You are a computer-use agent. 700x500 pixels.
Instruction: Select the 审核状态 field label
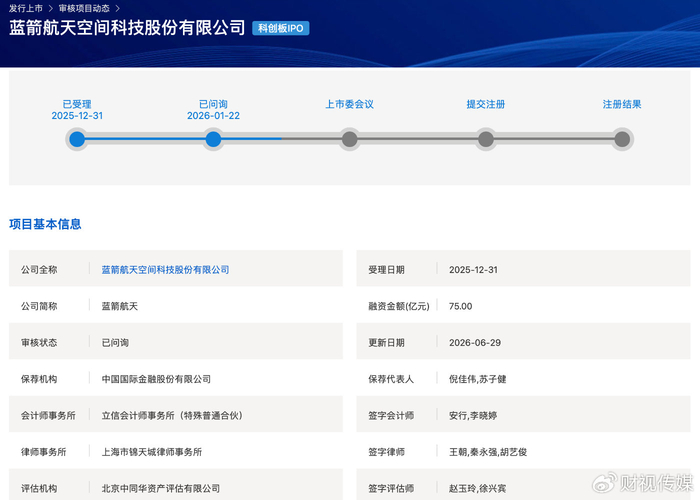(x=39, y=342)
